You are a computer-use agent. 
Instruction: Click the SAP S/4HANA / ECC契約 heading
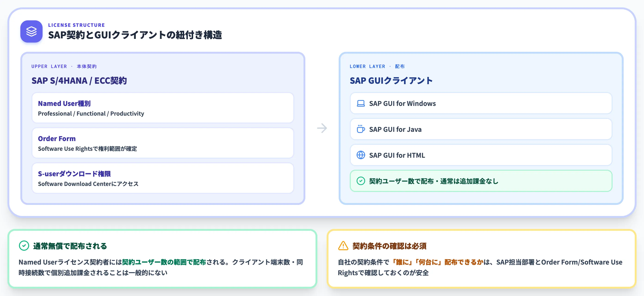(x=79, y=81)
